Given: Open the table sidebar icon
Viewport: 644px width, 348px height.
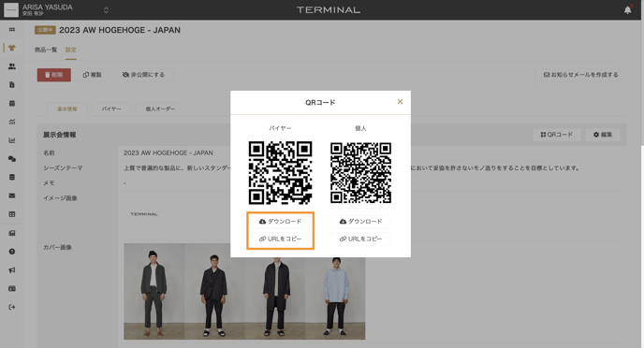Looking at the screenshot, I should click(12, 214).
